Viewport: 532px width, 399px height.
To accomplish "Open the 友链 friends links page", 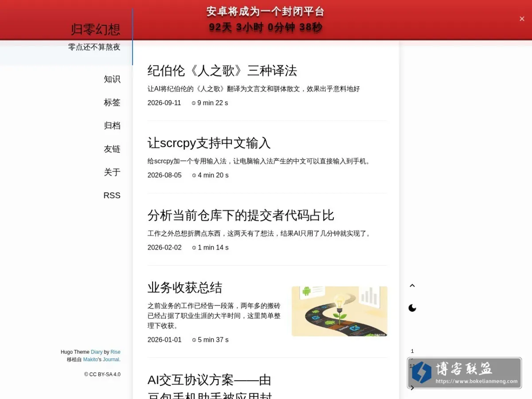I will 112,149.
